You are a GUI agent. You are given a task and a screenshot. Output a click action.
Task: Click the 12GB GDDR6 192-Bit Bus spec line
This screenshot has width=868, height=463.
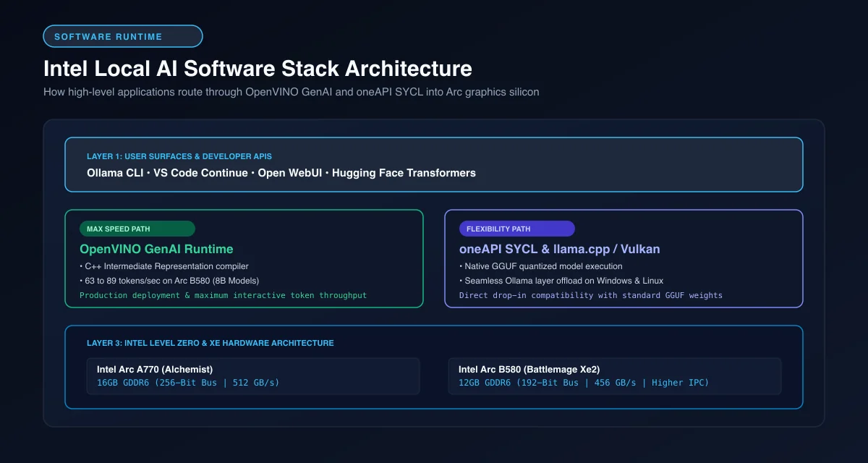click(x=584, y=383)
